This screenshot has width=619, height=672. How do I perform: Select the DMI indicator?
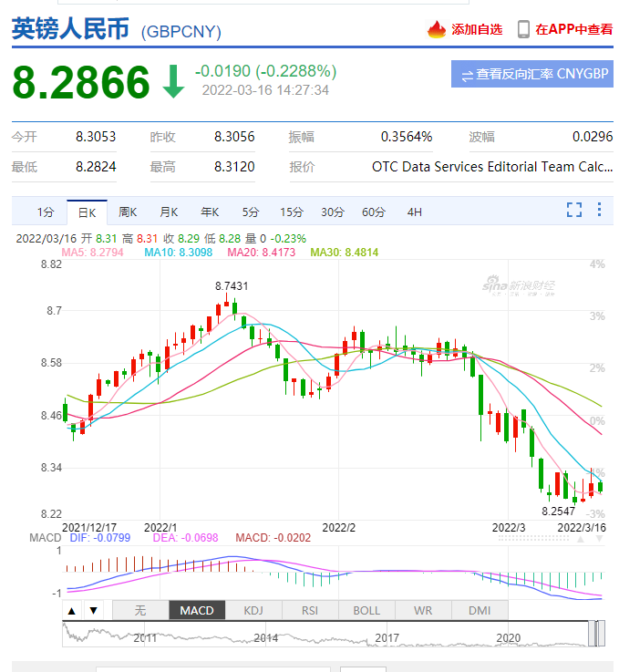pos(480,610)
